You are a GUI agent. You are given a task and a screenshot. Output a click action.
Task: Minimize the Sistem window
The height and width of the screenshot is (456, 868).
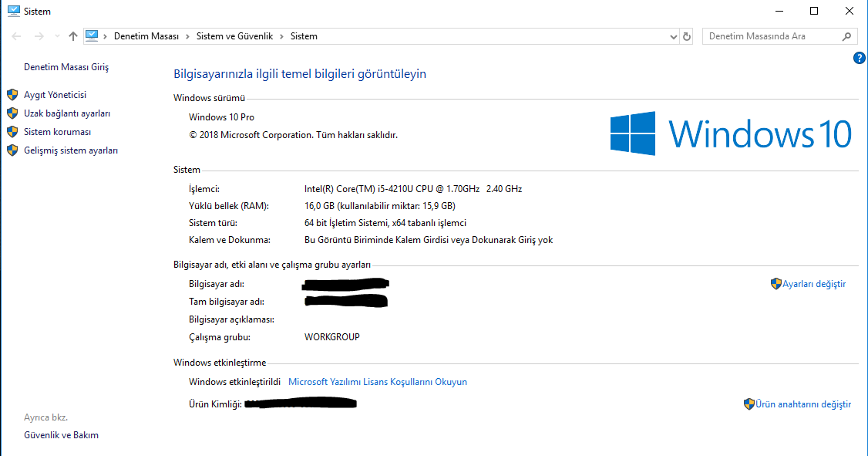pos(779,11)
